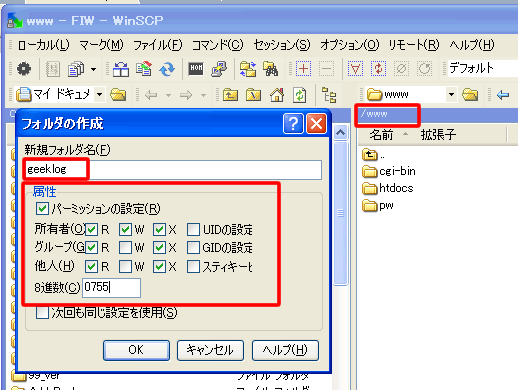Toggle the directory tree icon
Viewport: 518px width, 390px height.
click(329, 95)
